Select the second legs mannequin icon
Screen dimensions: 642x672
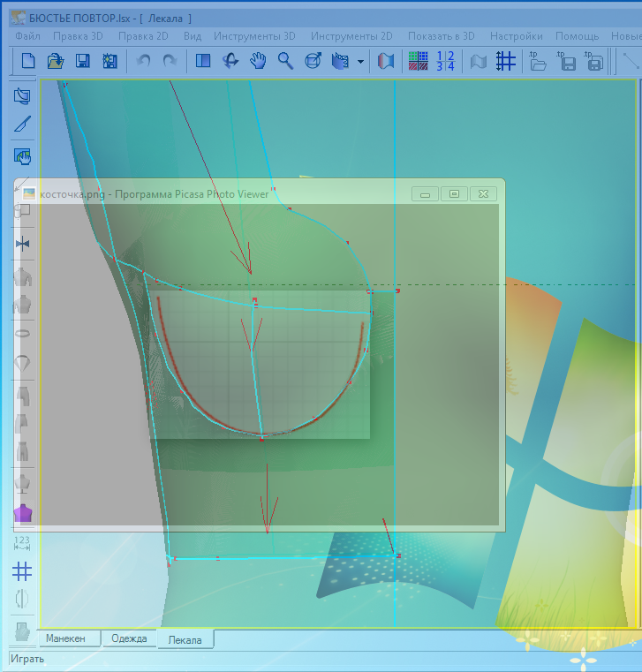(22, 424)
